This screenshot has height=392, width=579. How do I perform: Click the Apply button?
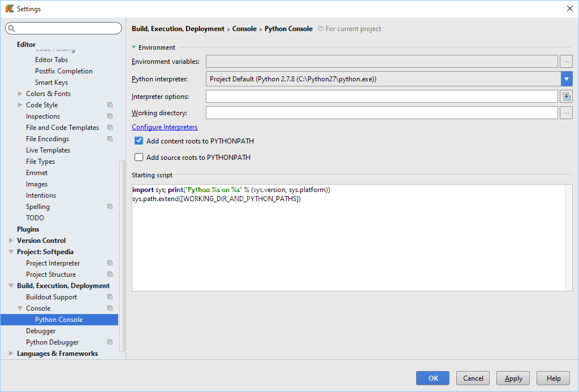(x=513, y=378)
